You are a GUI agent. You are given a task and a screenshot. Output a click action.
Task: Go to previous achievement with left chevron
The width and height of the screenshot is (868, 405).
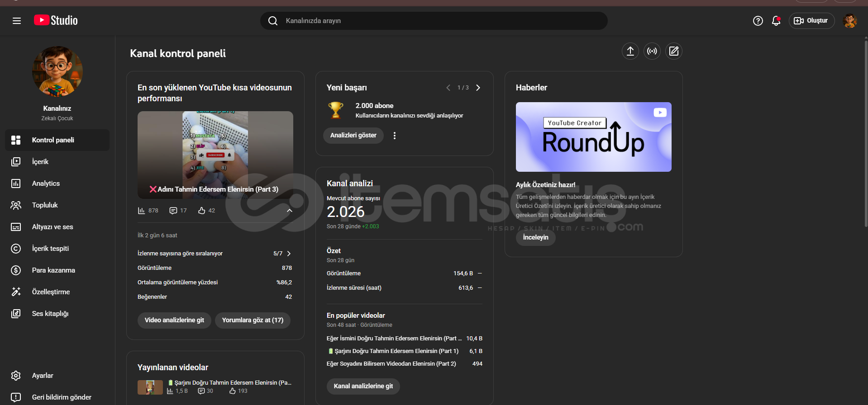coord(448,88)
